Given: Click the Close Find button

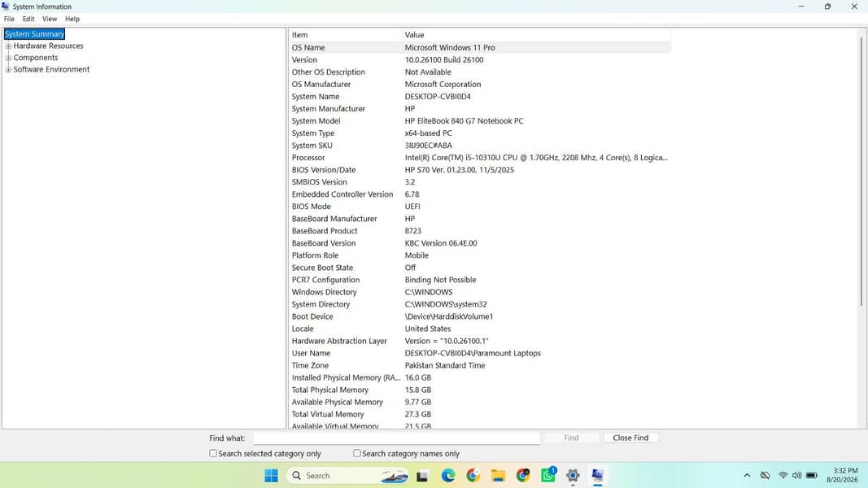Looking at the screenshot, I should (630, 438).
